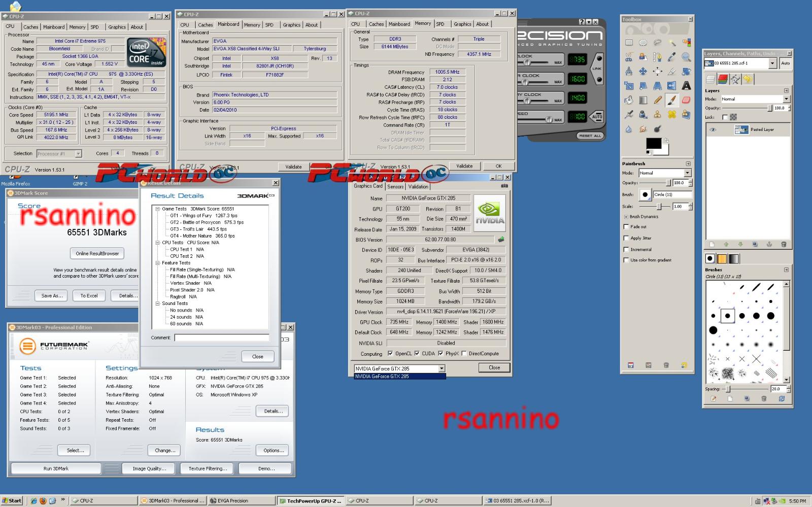Screen dimensions: 812x507
Task: Select the Eraser tool in Toolbox
Action: pos(686,100)
